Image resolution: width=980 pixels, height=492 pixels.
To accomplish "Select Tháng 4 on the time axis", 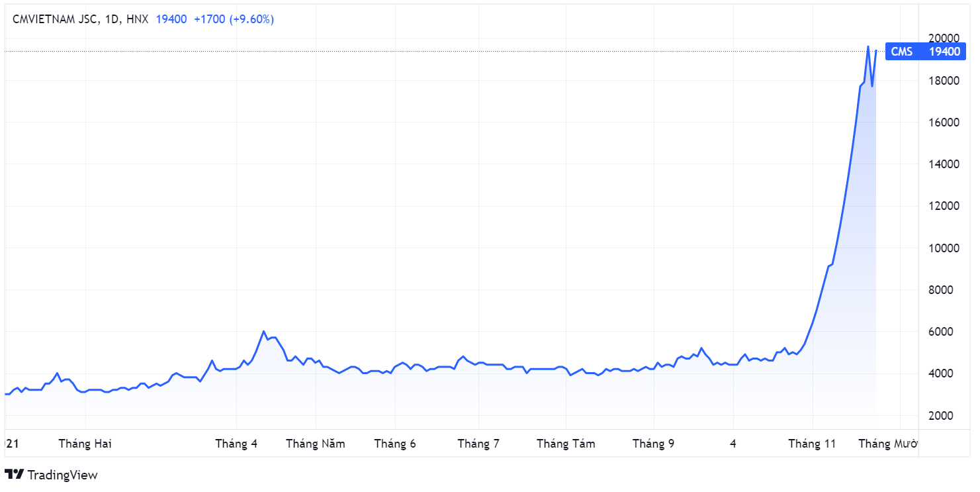I will click(236, 444).
